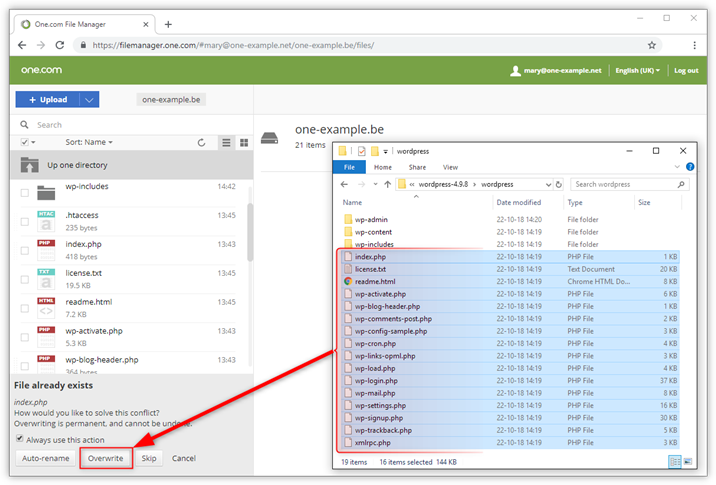Click the Up one directory folder icon
Screen dimensions: 716x485
(x=30, y=165)
